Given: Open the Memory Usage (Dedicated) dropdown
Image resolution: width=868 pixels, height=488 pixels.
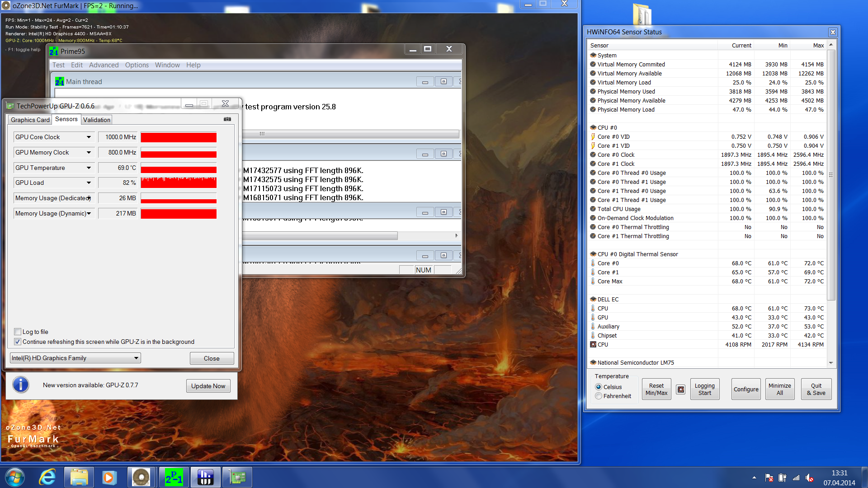Looking at the screenshot, I should (89, 198).
